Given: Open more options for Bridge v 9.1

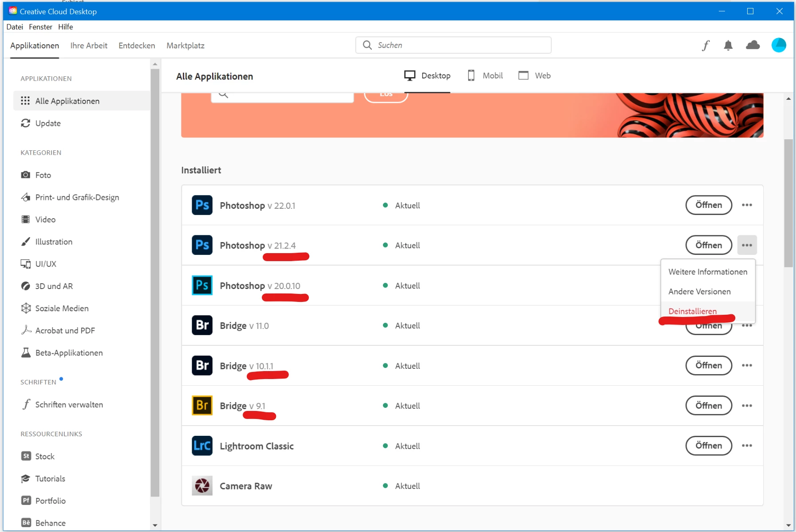Looking at the screenshot, I should pyautogui.click(x=747, y=405).
